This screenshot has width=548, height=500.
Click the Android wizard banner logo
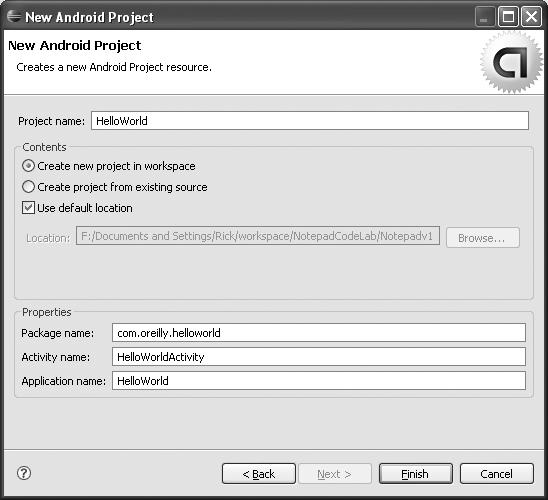pyautogui.click(x=511, y=62)
